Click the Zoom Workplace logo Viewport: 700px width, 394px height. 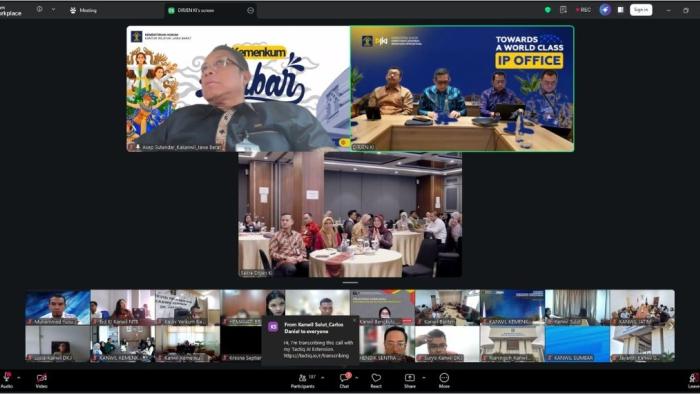point(11,11)
